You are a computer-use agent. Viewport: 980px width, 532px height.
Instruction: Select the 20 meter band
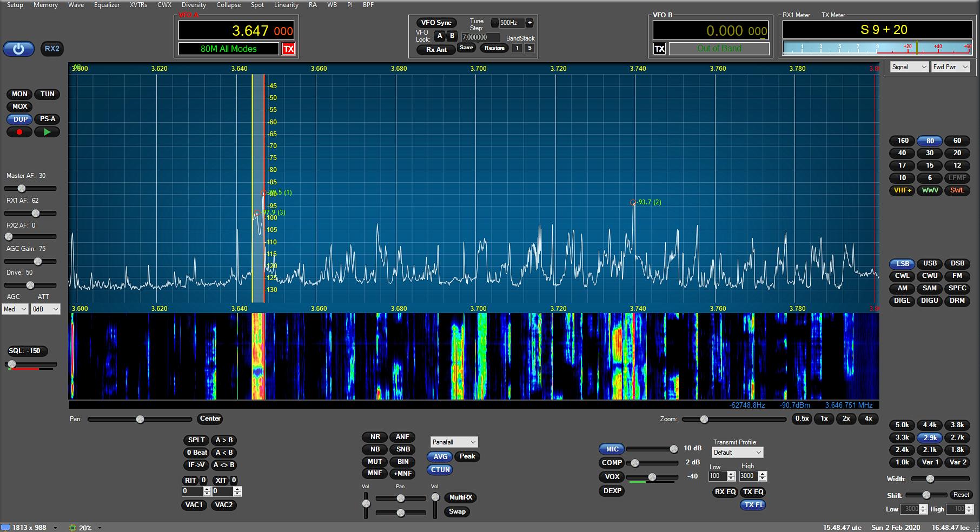pyautogui.click(x=957, y=153)
